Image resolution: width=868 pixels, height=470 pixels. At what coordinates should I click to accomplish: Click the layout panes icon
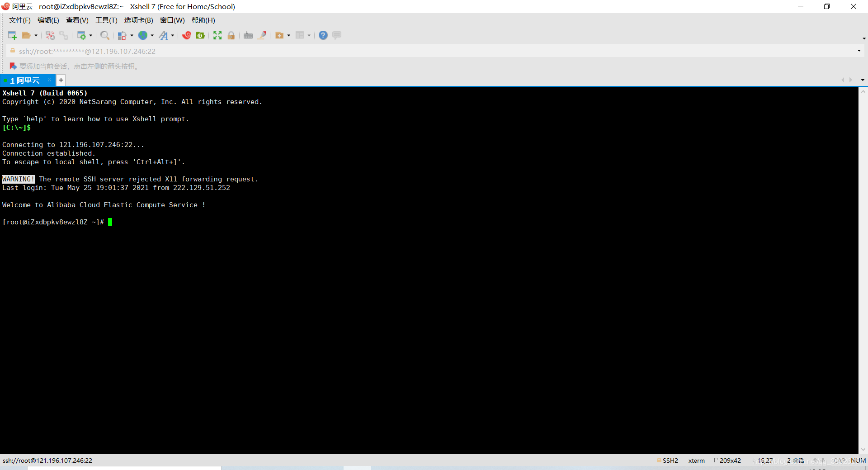300,35
